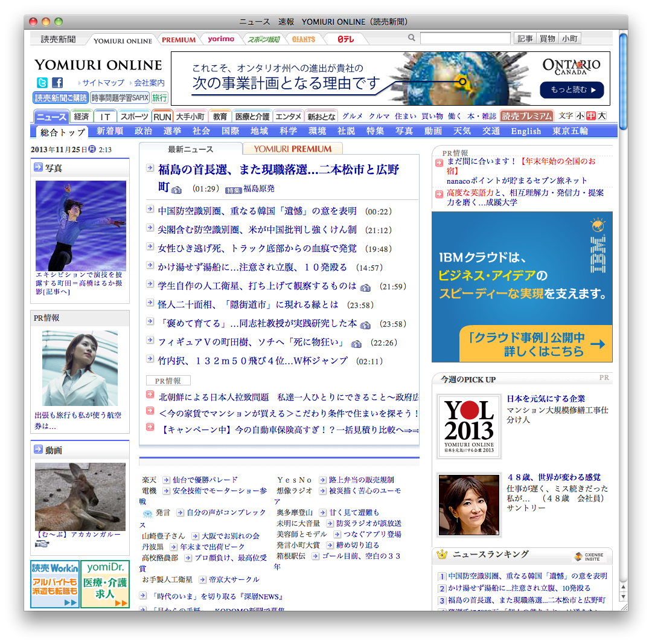Screen dimensions: 652x644
Task: Select 天気 in the blue submenu
Action: 462,131
